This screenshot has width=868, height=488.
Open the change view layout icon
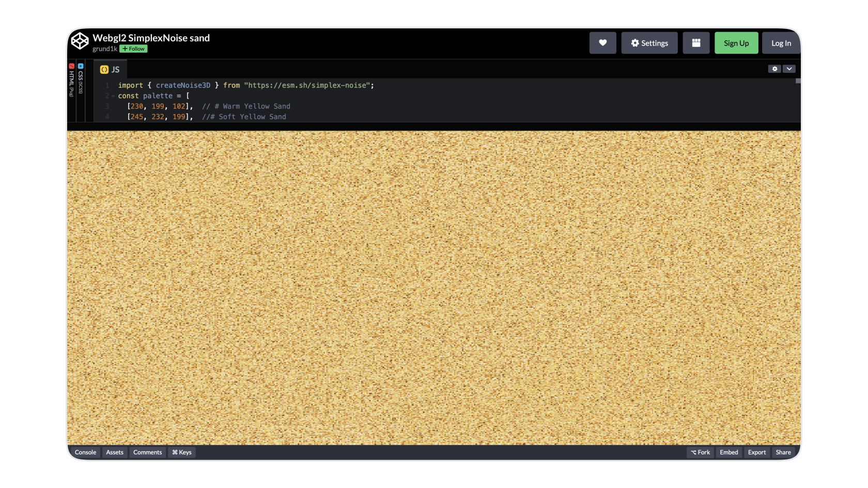pyautogui.click(x=696, y=43)
